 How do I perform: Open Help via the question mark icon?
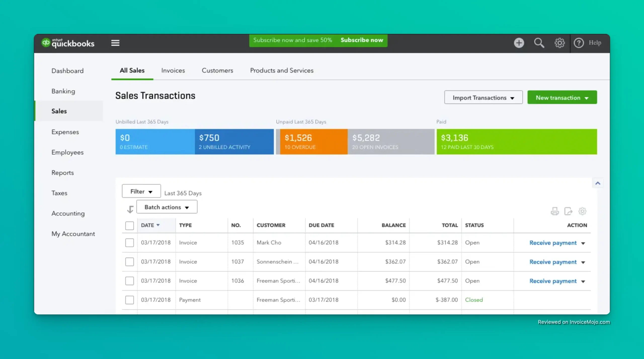click(x=579, y=43)
